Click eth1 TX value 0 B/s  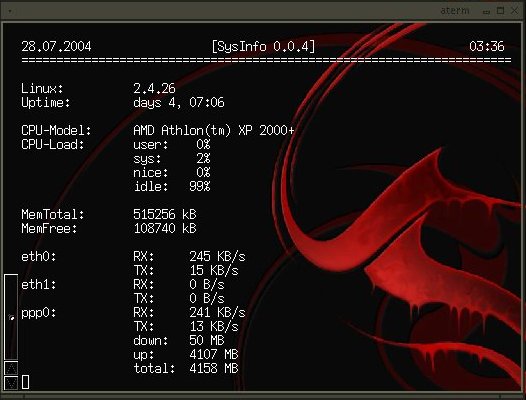click(207, 299)
